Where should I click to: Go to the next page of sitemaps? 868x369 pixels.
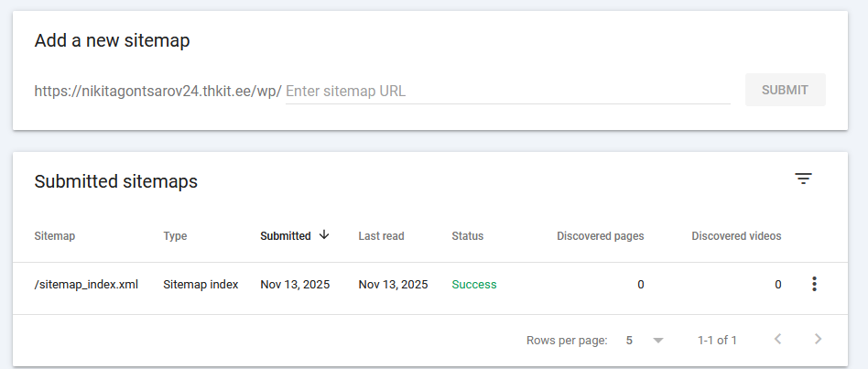point(818,340)
